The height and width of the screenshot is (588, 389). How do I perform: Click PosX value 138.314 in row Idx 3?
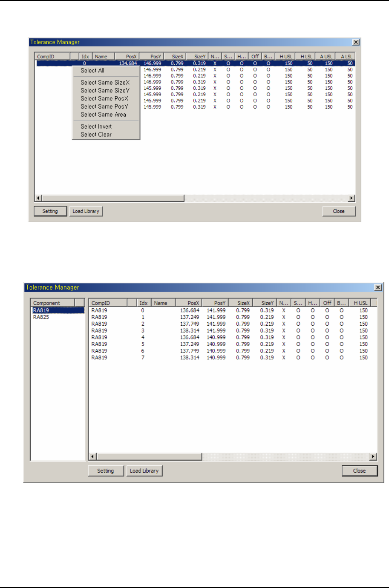click(190, 330)
